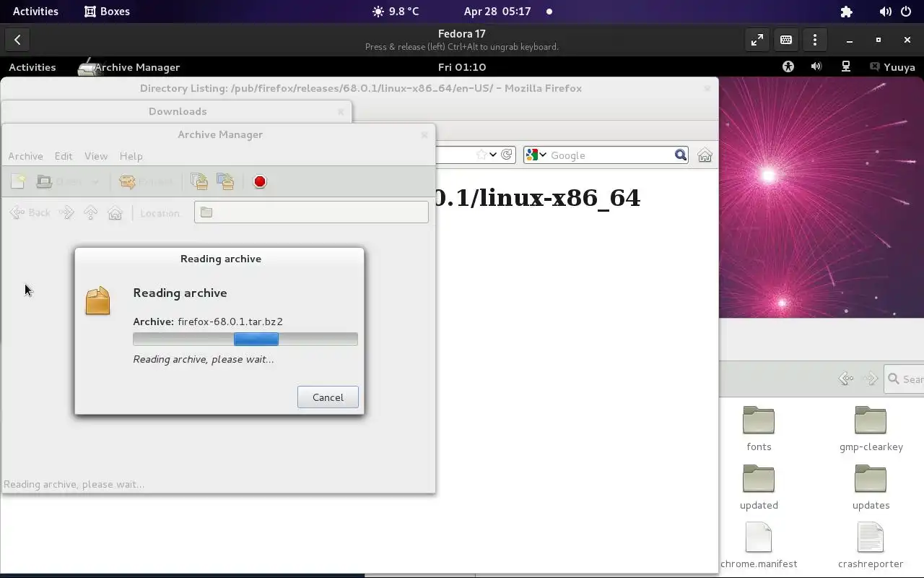924x578 pixels.
Task: Open the dropdown arrow beside Open
Action: pyautogui.click(x=95, y=181)
